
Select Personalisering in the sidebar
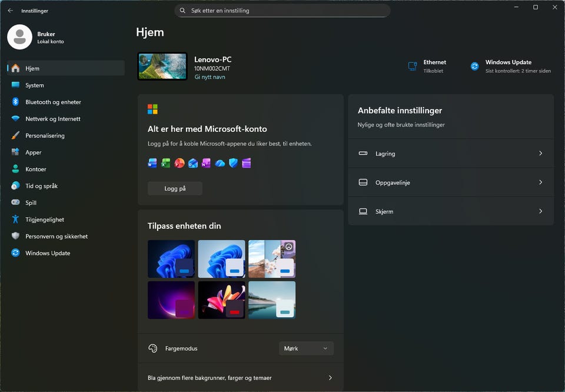point(66,135)
